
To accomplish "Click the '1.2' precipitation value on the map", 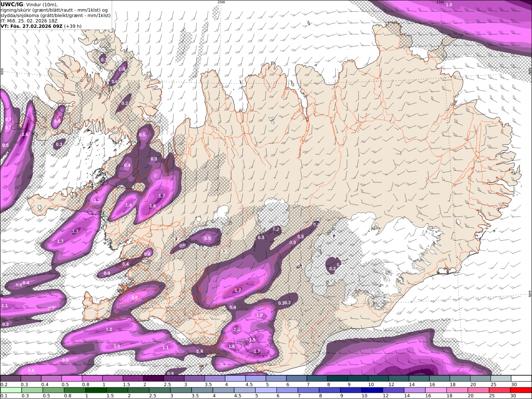I will (109, 329).
